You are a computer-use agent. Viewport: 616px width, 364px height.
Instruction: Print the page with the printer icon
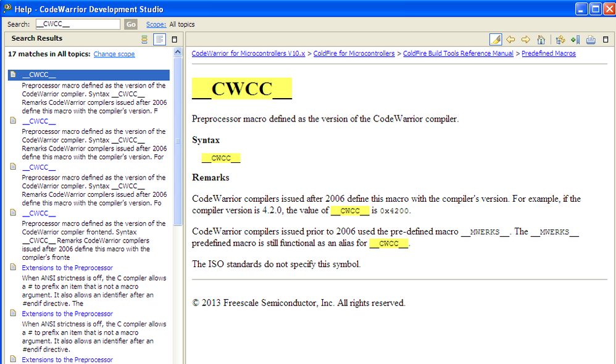(591, 39)
